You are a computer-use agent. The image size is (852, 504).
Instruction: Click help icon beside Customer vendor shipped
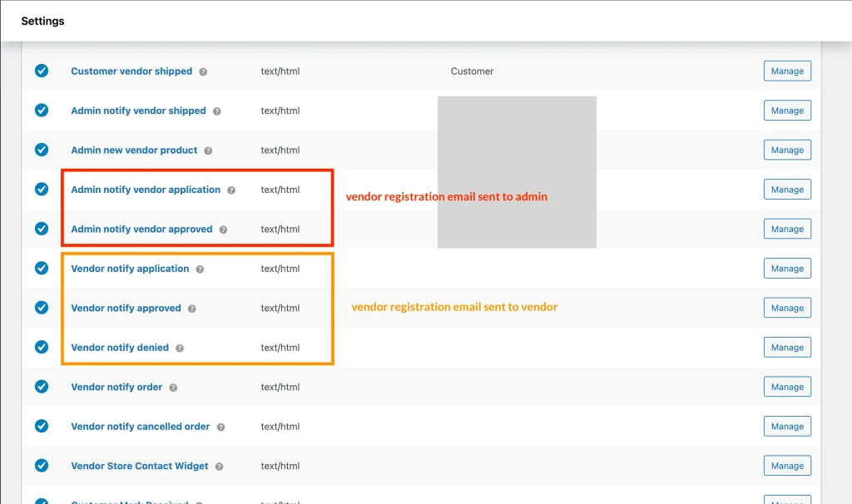(x=203, y=72)
